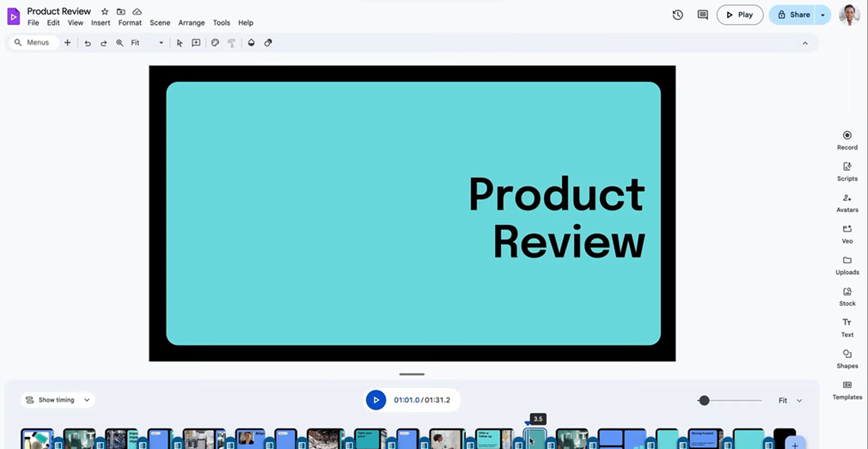Star the Product Review document
868x449 pixels.
pyautogui.click(x=105, y=12)
